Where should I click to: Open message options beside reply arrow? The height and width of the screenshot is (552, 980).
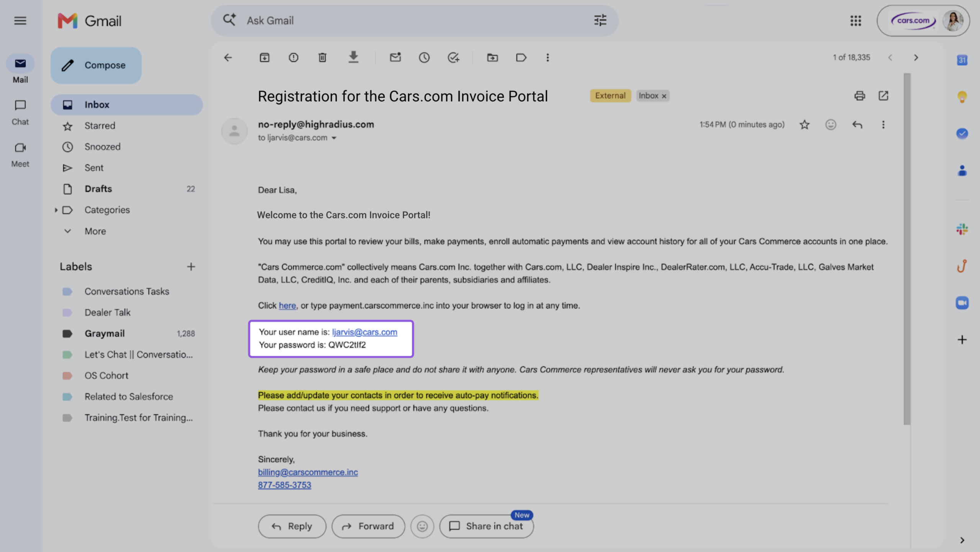pyautogui.click(x=884, y=125)
